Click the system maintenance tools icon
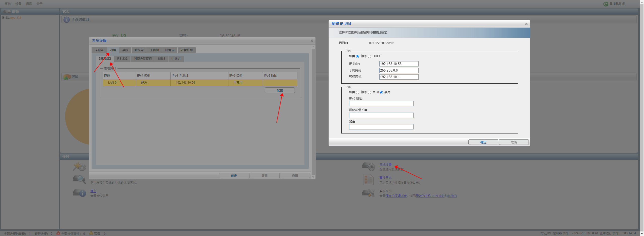The height and width of the screenshot is (236, 644). [368, 193]
